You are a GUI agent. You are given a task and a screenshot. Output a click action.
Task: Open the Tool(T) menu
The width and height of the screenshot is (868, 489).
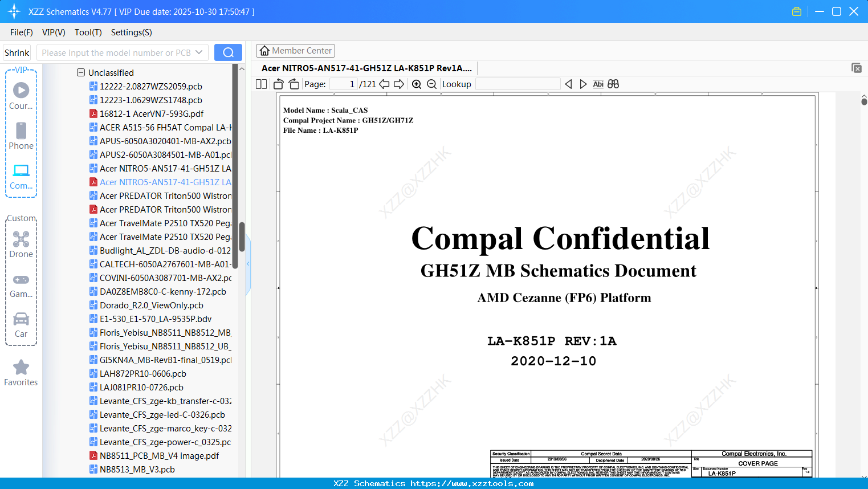point(88,32)
